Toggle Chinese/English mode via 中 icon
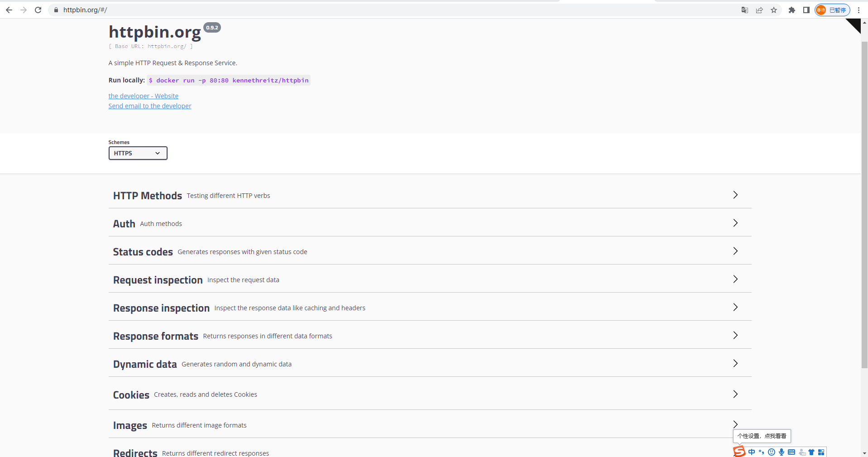The image size is (868, 457). (x=752, y=452)
